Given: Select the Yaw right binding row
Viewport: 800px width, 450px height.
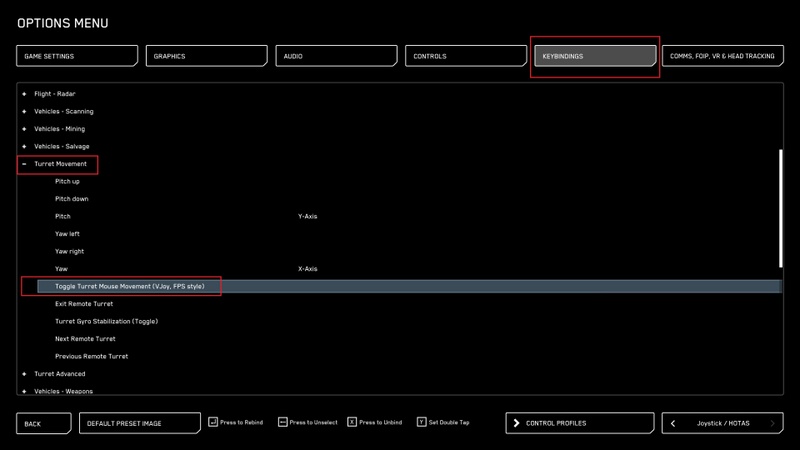Looking at the screenshot, I should [408, 251].
